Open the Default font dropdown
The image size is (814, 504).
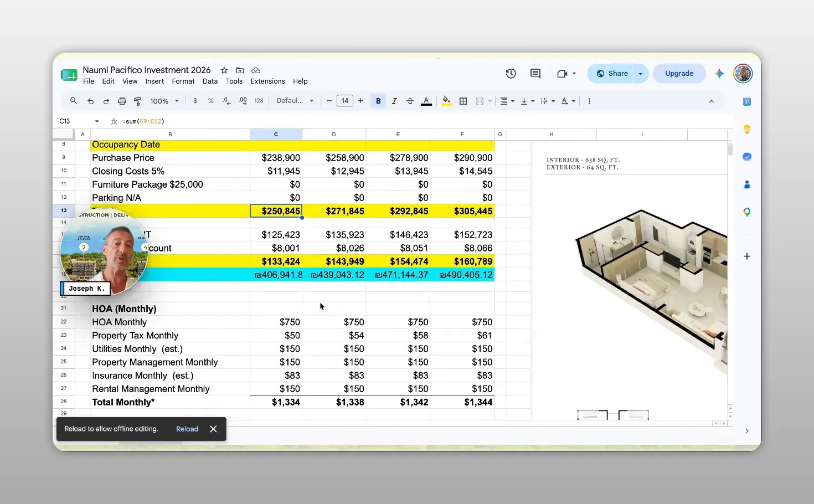click(x=295, y=101)
